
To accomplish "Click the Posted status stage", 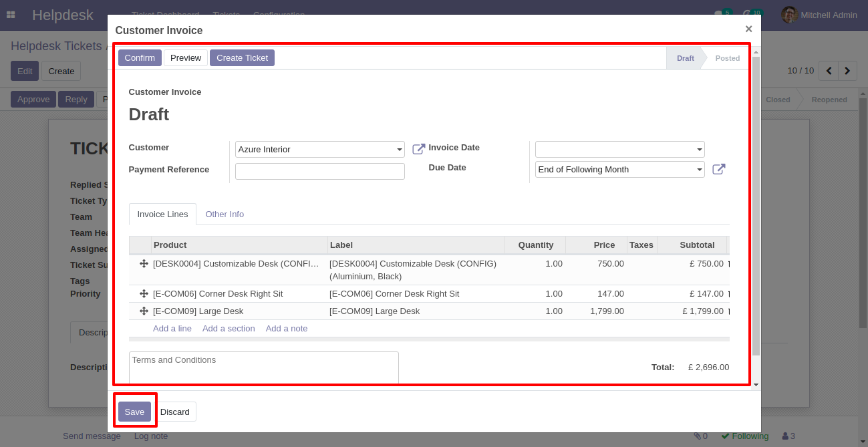I will (x=727, y=58).
